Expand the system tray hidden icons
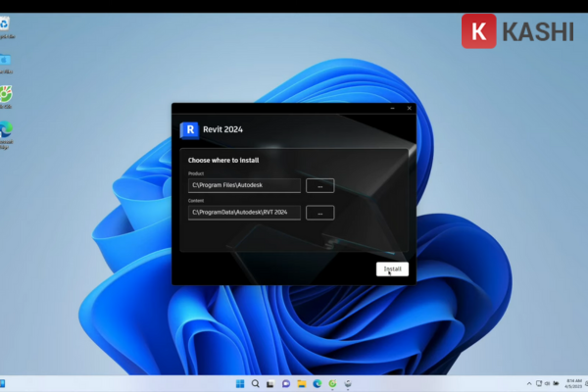Image resolution: width=588 pixels, height=392 pixels. tap(527, 383)
